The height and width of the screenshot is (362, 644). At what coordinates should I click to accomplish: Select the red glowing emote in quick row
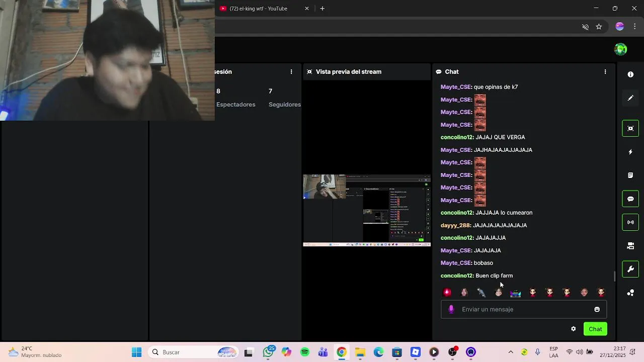pyautogui.click(x=447, y=292)
